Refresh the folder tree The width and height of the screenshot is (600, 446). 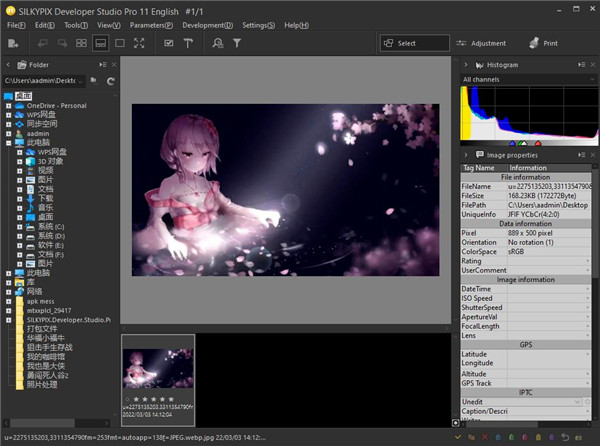[x=110, y=80]
